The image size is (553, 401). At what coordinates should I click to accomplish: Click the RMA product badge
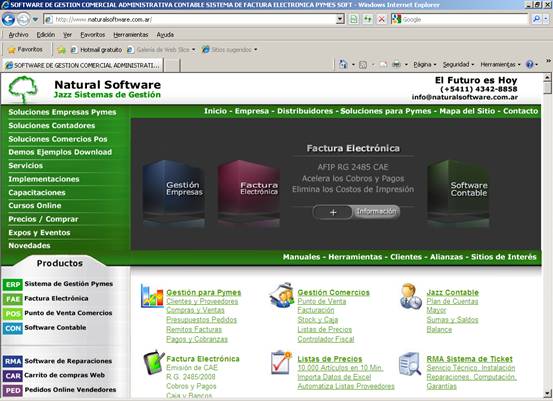(13, 361)
